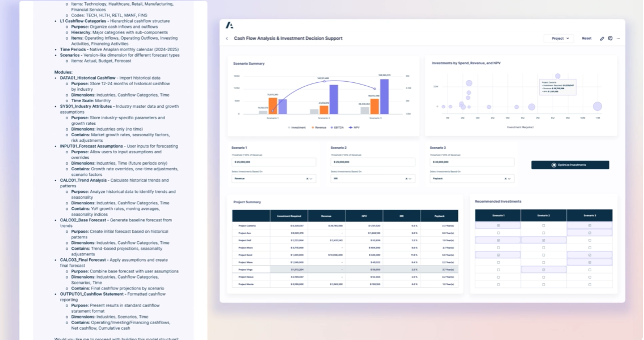Image resolution: width=644 pixels, height=340 pixels.
Task: Click the Reset button
Action: coord(587,39)
